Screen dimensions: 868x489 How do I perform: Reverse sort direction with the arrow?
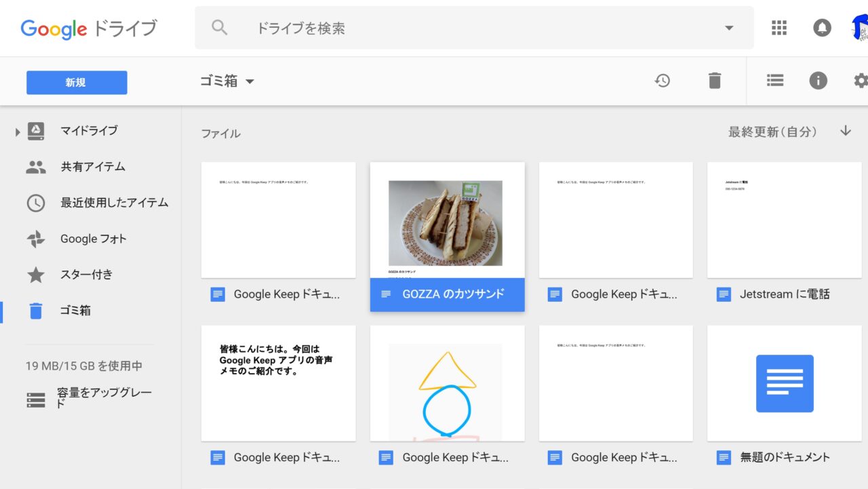[x=845, y=132]
